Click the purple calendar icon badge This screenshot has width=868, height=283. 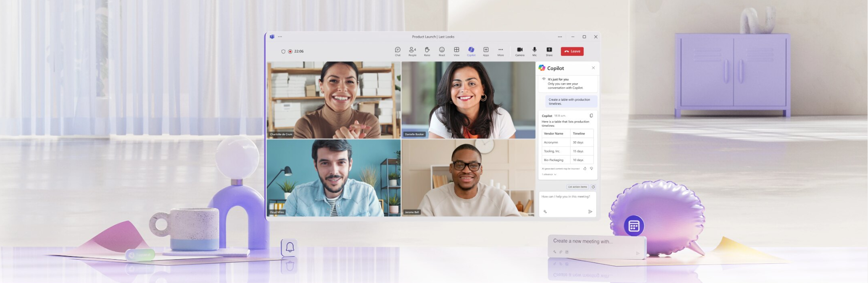pyautogui.click(x=634, y=226)
